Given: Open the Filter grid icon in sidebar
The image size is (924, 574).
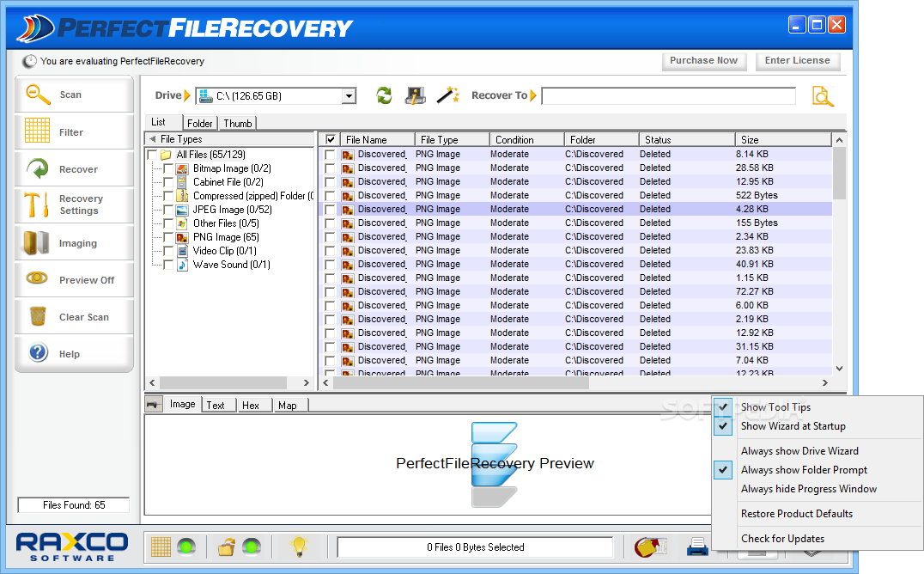Looking at the screenshot, I should coord(37,131).
